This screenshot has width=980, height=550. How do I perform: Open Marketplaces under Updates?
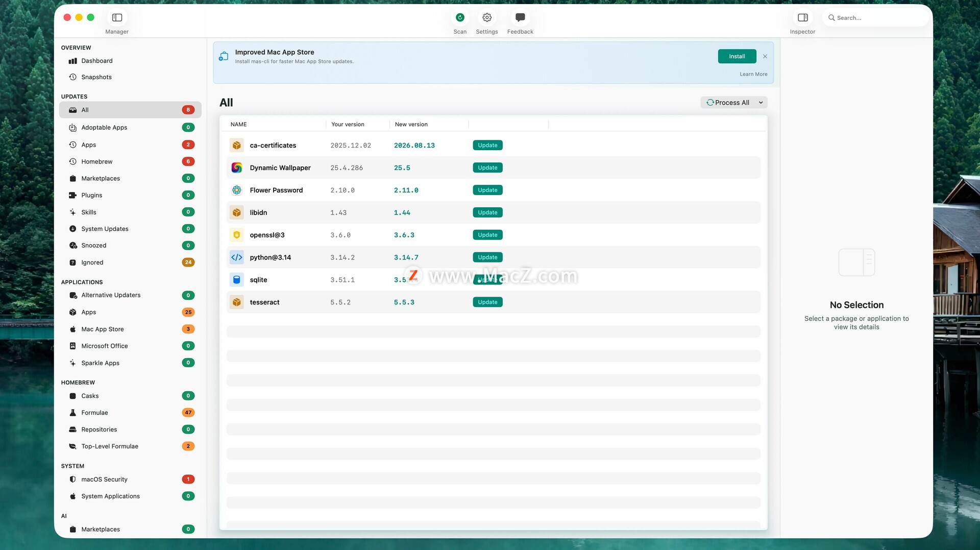(x=130, y=179)
